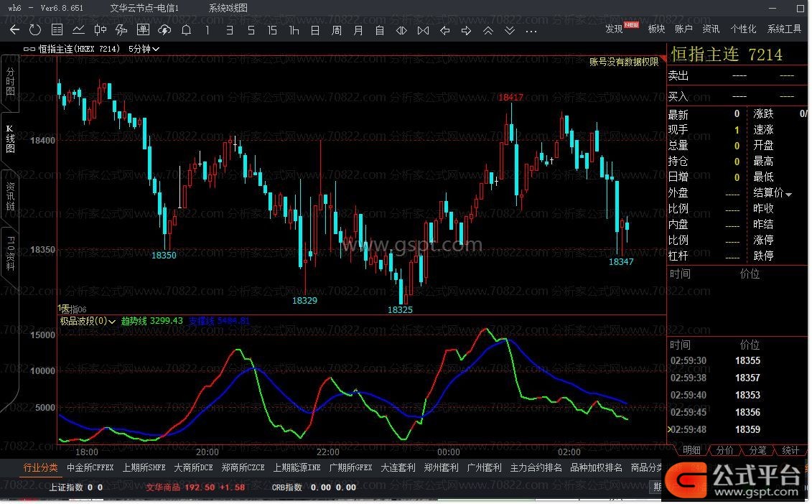Click the horizontal expand chart icon
Viewport: 812px width, 504px height.
(x=401, y=31)
